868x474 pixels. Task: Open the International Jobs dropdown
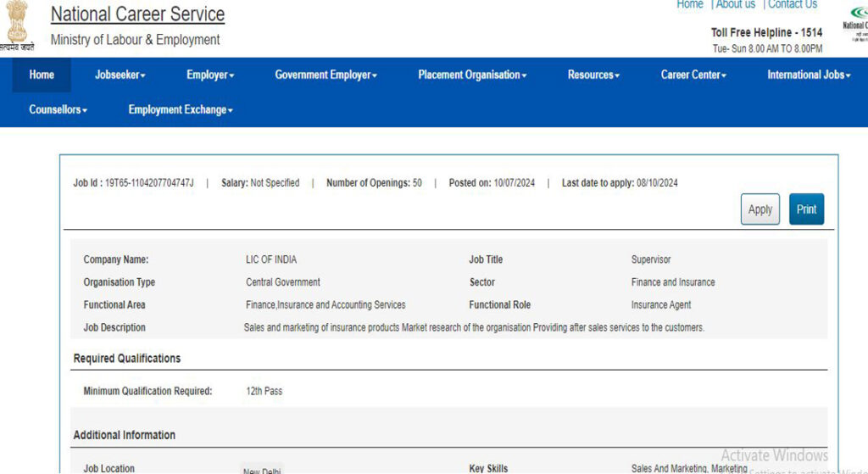809,75
